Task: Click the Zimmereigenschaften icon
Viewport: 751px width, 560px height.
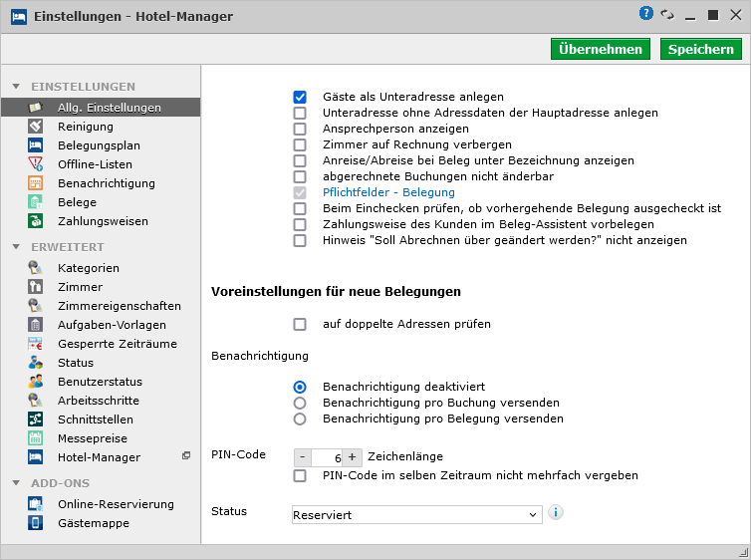Action: tap(36, 306)
